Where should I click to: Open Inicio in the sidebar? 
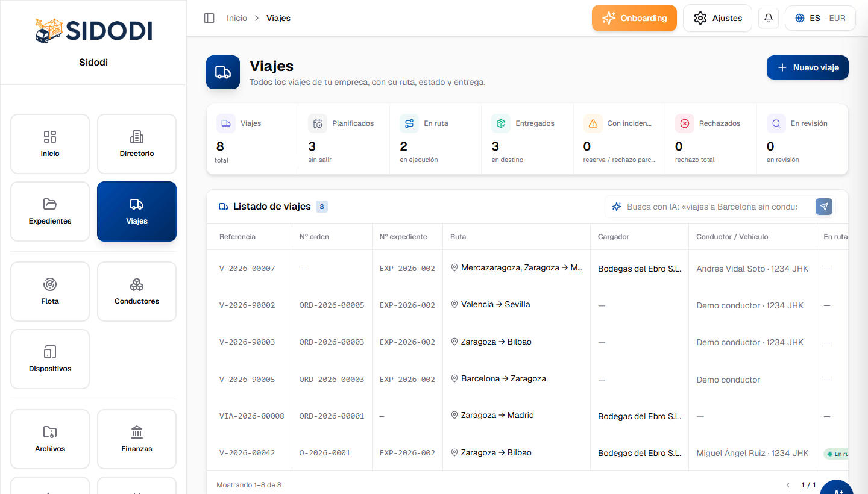50,144
